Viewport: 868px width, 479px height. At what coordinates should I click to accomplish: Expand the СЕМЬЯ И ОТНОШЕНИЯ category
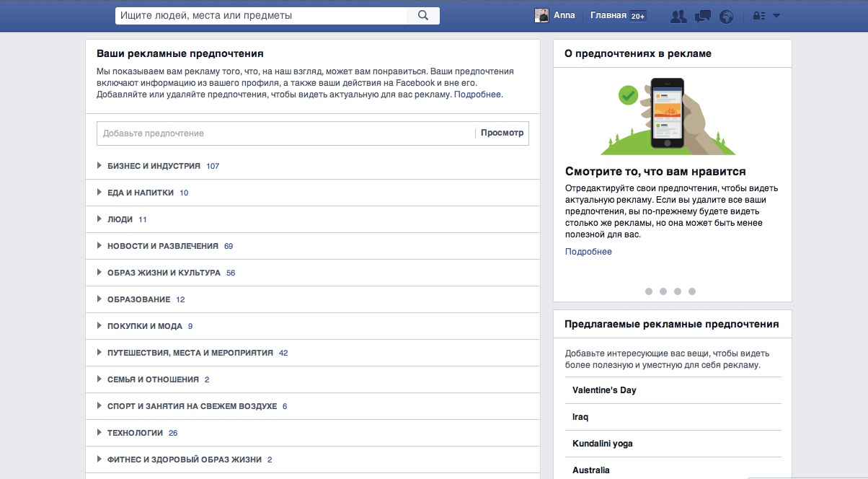click(313, 379)
